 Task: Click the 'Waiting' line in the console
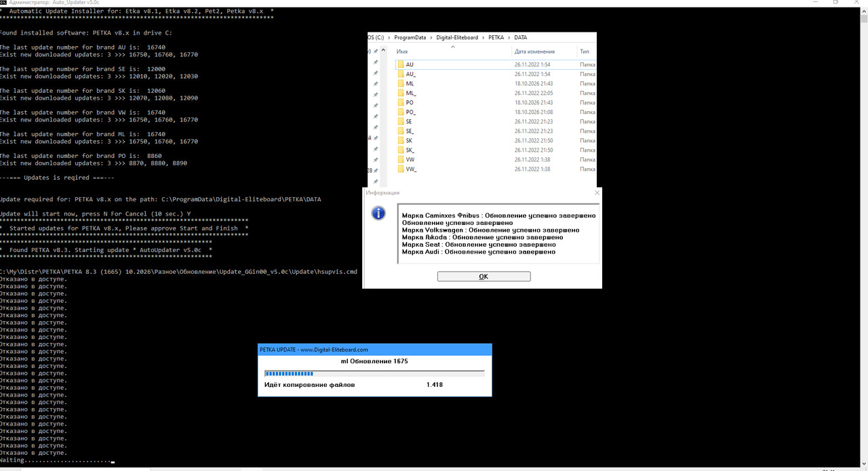[57, 461]
